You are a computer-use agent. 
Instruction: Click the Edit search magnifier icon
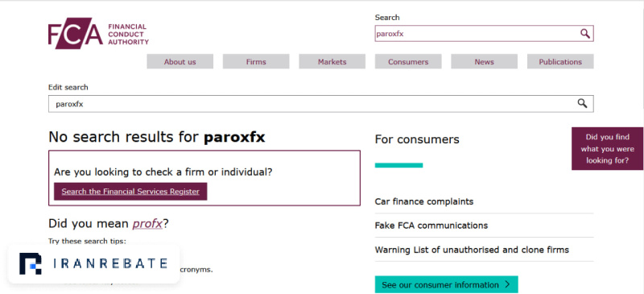tap(582, 103)
